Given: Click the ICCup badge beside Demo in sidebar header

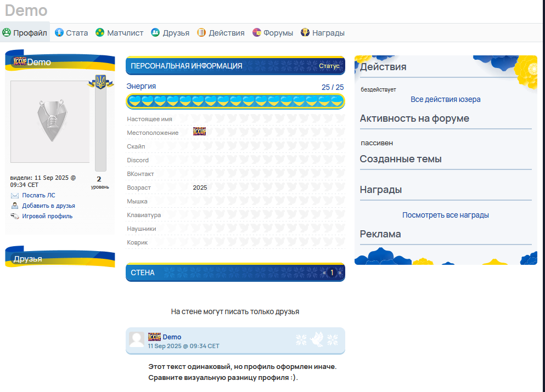Looking at the screenshot, I should coord(20,61).
